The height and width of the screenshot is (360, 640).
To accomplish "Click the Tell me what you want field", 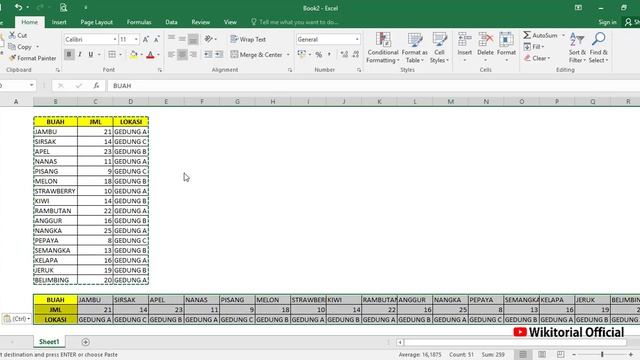I will click(295, 22).
